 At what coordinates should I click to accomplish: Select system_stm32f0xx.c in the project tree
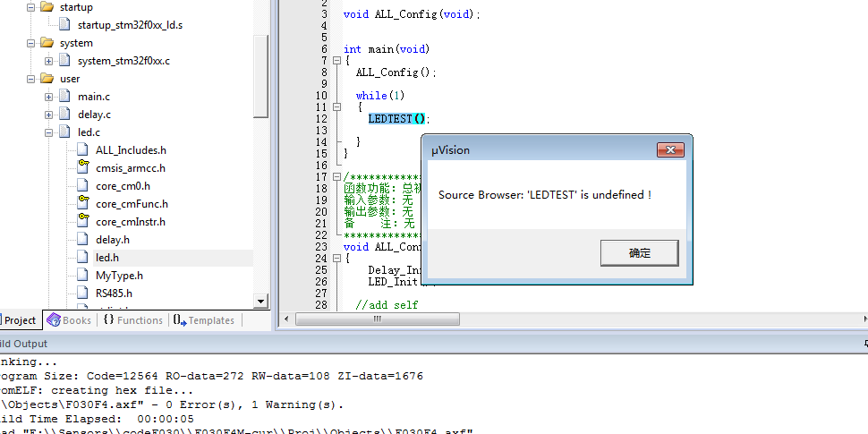(x=124, y=61)
